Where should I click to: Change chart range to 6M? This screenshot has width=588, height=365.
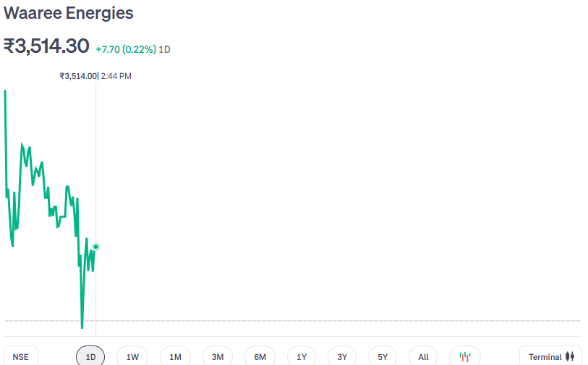pos(260,356)
